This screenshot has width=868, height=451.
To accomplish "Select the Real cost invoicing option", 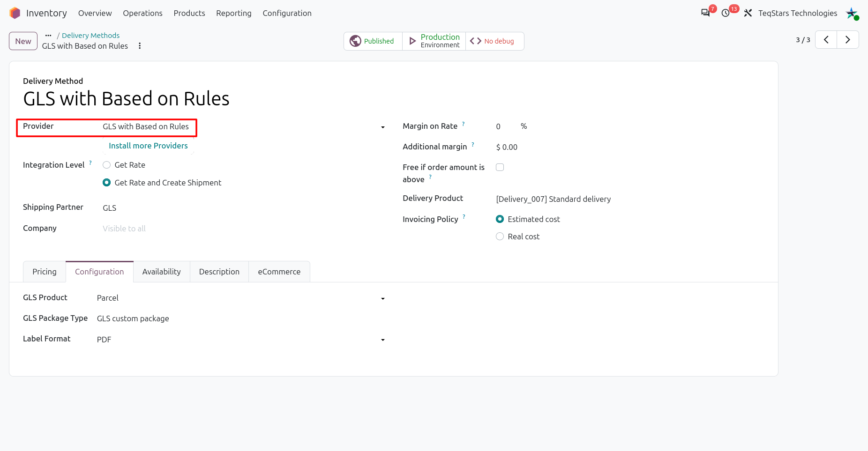I will pyautogui.click(x=500, y=237).
